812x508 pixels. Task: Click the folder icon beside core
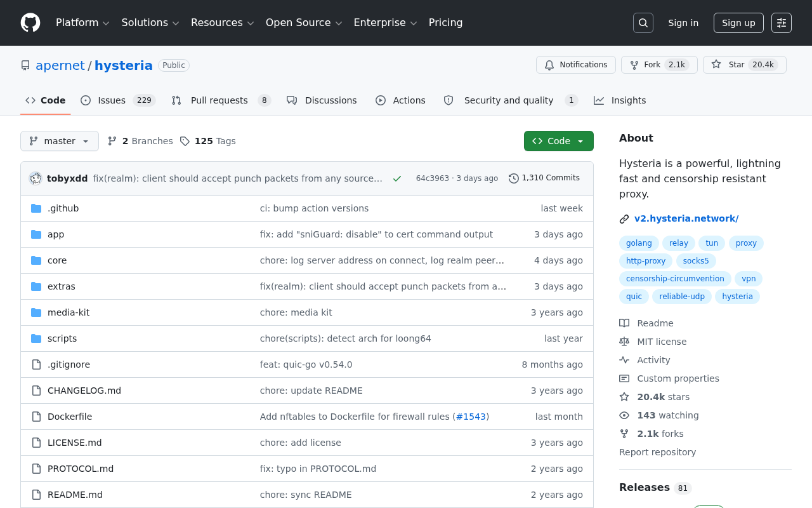(36, 260)
